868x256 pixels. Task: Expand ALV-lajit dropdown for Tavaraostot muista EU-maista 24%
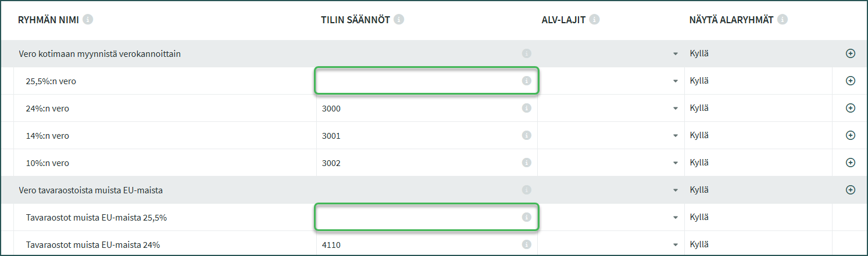click(x=675, y=244)
